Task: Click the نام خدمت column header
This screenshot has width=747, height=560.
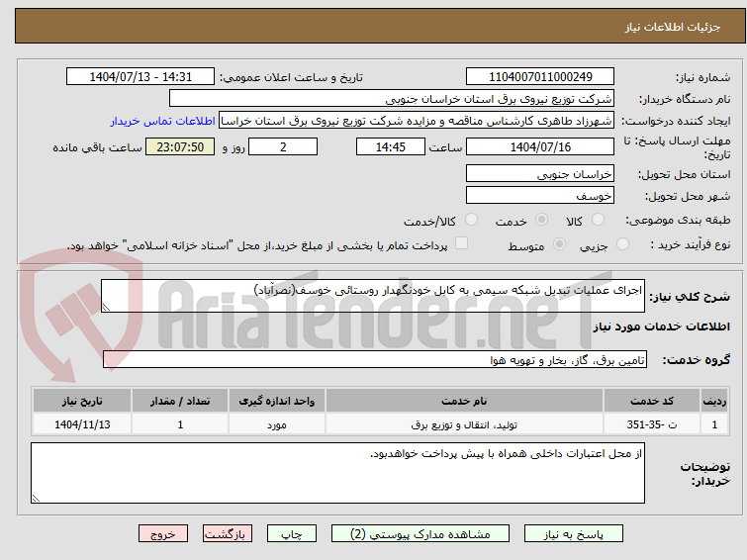Action: point(464,401)
